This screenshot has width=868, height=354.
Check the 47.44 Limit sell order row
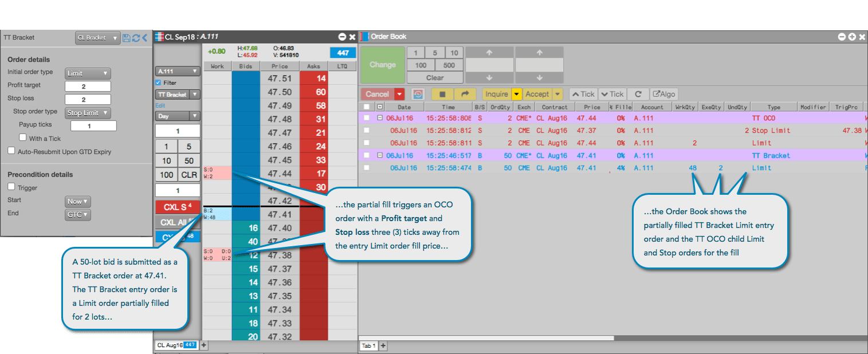click(x=367, y=143)
